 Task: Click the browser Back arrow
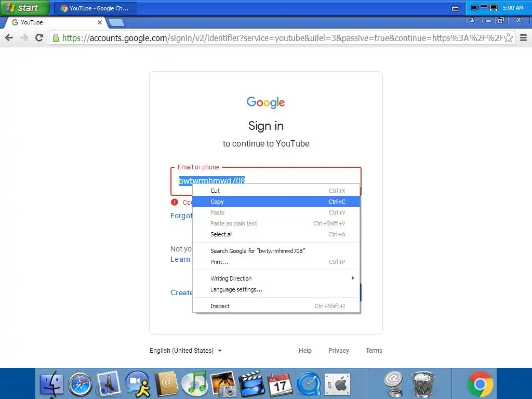pyautogui.click(x=9, y=37)
